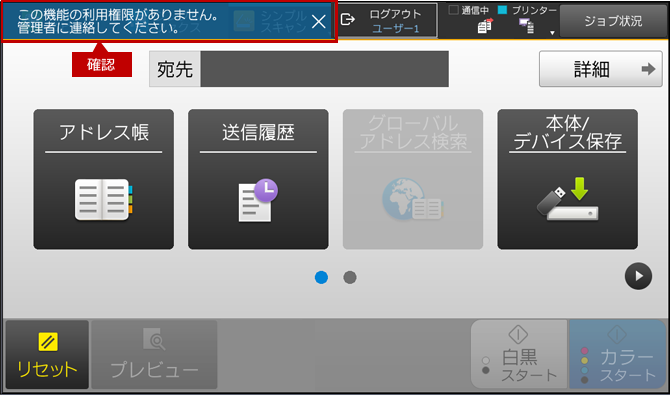The width and height of the screenshot is (670, 396).
Task: Open the ジョブ状況 job status screen
Action: click(x=613, y=21)
